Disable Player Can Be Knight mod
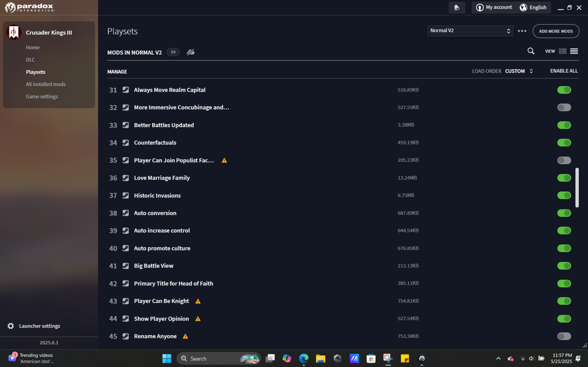The height and width of the screenshot is (367, 588). (564, 301)
